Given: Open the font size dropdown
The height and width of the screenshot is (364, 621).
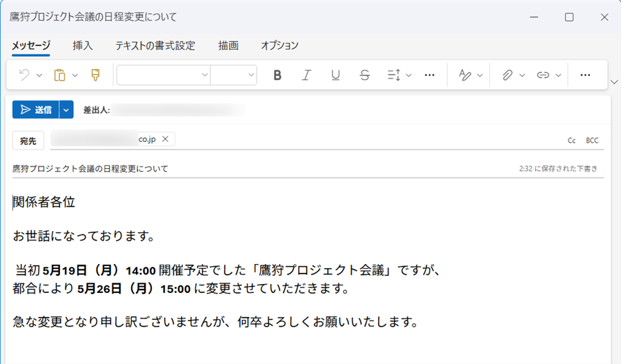Looking at the screenshot, I should pos(233,75).
